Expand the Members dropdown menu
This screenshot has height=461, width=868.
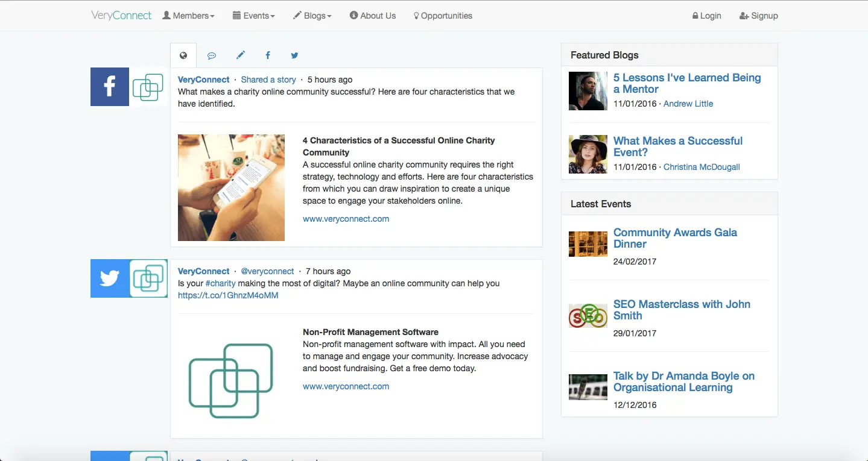(188, 16)
